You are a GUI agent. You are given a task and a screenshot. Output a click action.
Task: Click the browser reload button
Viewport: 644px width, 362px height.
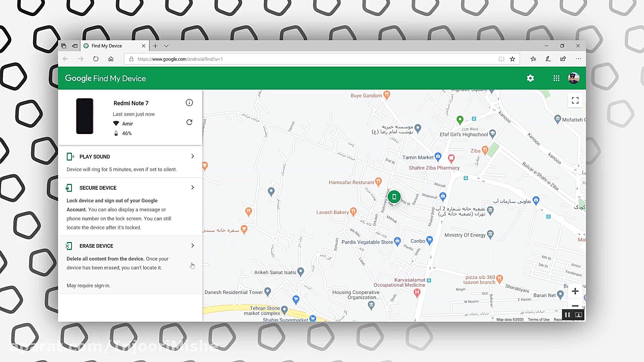[x=96, y=59]
